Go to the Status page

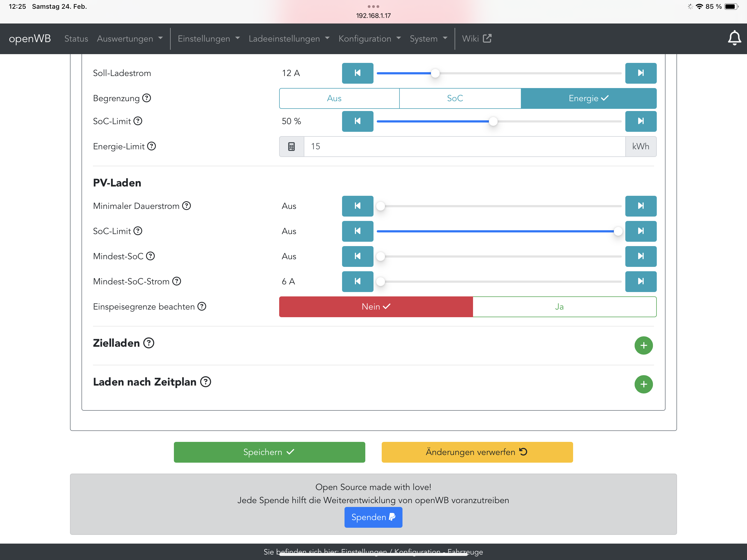[x=76, y=39]
